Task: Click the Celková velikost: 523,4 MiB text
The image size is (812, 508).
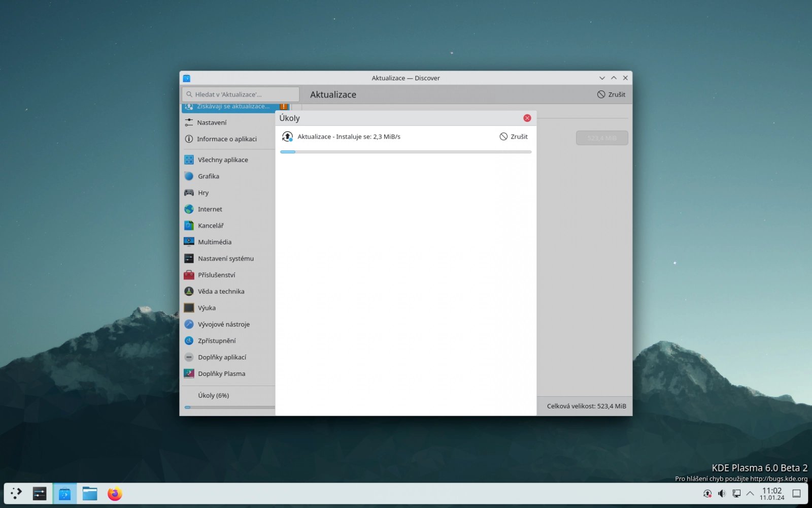Action: pyautogui.click(x=587, y=406)
